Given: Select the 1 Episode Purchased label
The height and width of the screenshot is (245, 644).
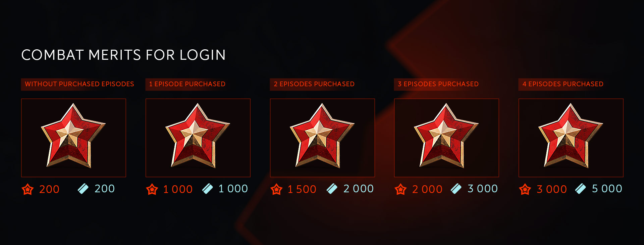Looking at the screenshot, I should click(187, 84).
